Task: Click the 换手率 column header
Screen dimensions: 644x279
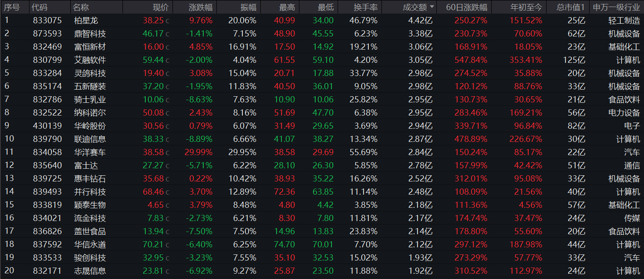Action: (x=366, y=7)
